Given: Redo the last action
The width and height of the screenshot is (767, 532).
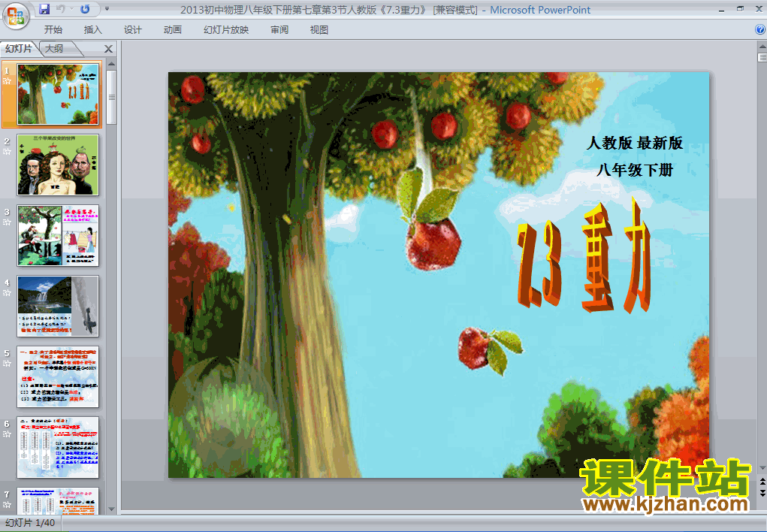Looking at the screenshot, I should point(85,9).
